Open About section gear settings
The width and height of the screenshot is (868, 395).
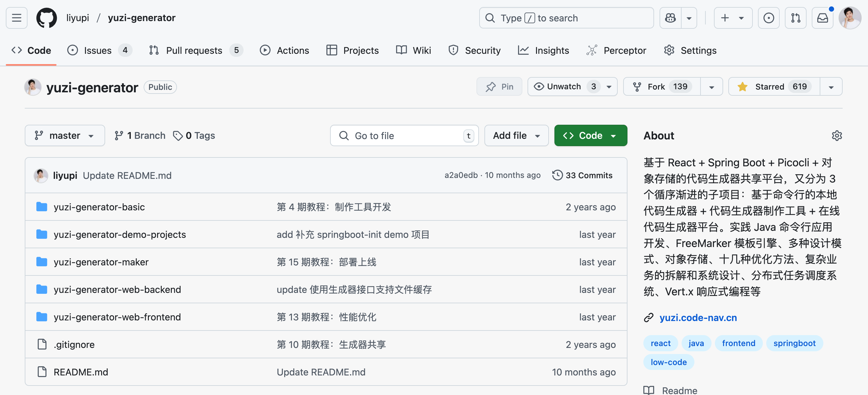837,135
